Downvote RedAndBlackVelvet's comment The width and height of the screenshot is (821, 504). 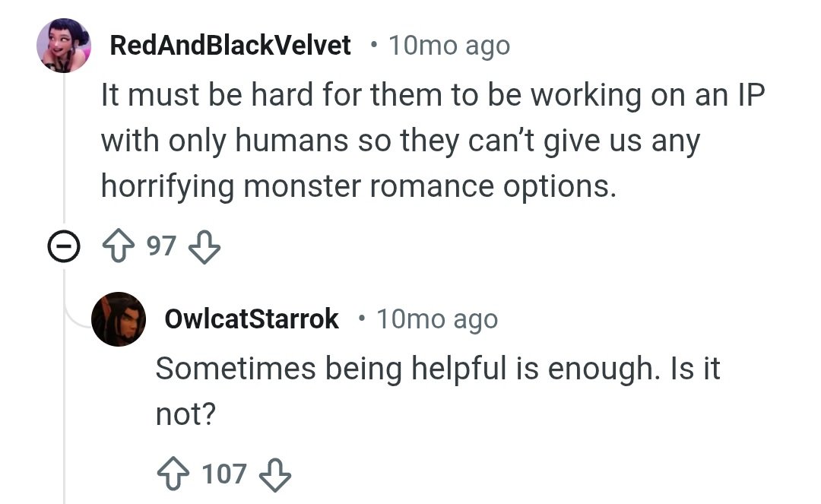[203, 247]
